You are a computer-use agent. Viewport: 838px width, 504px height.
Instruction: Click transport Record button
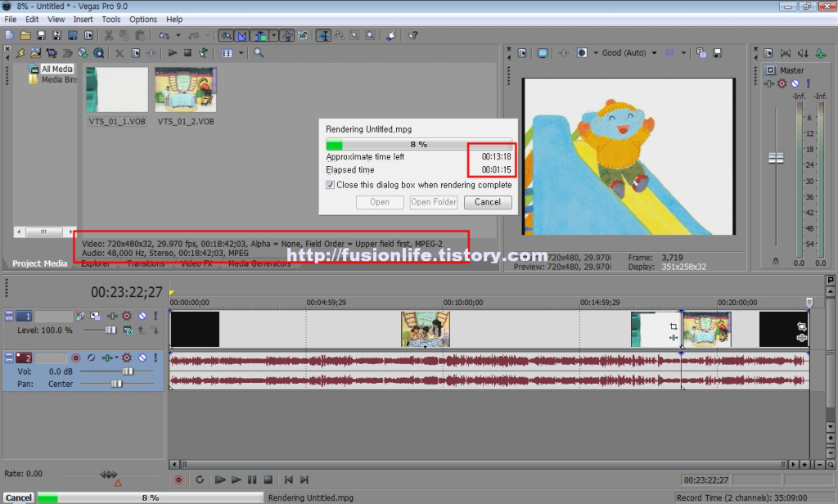pyautogui.click(x=178, y=480)
